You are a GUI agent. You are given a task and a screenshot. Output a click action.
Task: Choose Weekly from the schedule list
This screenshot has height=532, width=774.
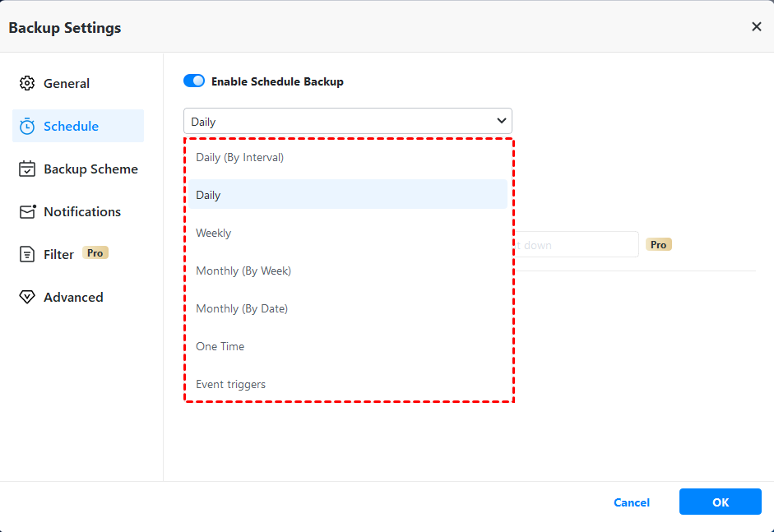tap(214, 233)
